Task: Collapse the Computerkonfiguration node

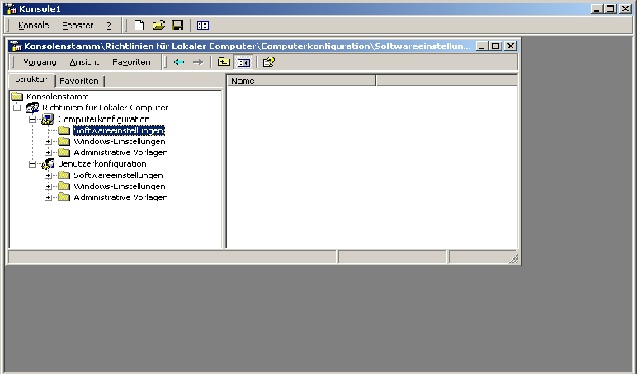Action: [x=32, y=119]
